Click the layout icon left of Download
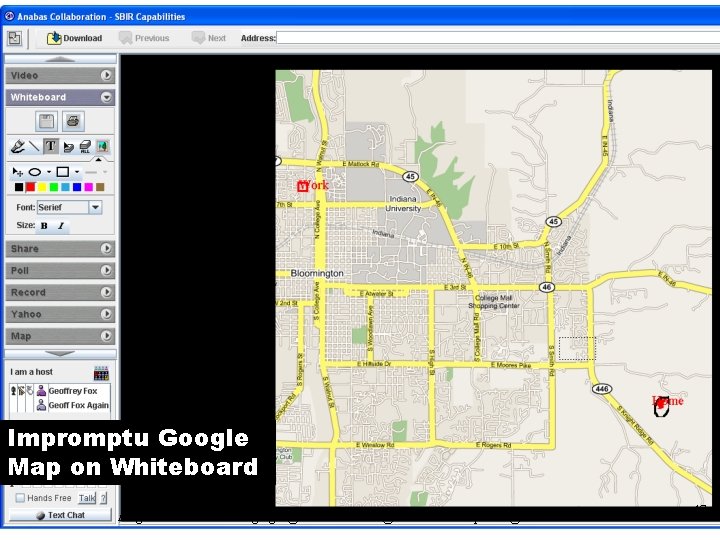 tap(15, 38)
